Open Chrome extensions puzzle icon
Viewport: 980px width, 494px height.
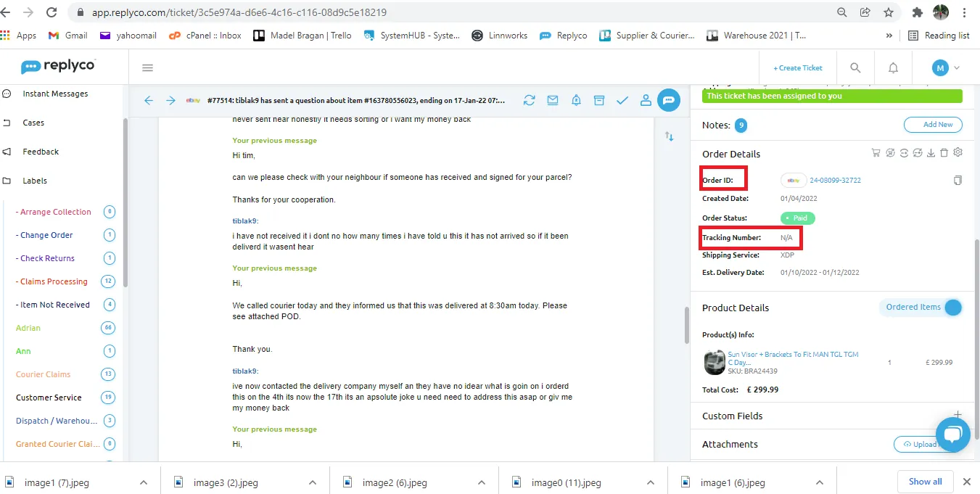(x=917, y=12)
